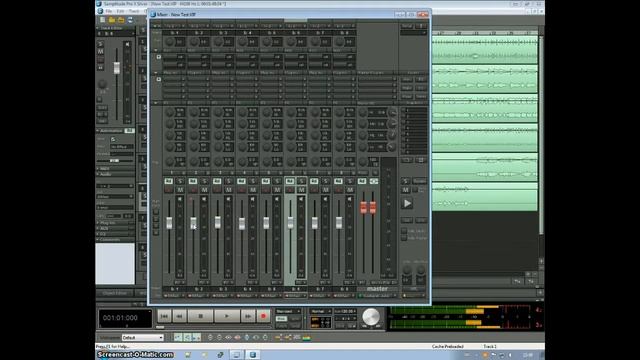The image size is (640, 360).
Task: Open the Standard dropdown in transport bar
Action: (288, 311)
